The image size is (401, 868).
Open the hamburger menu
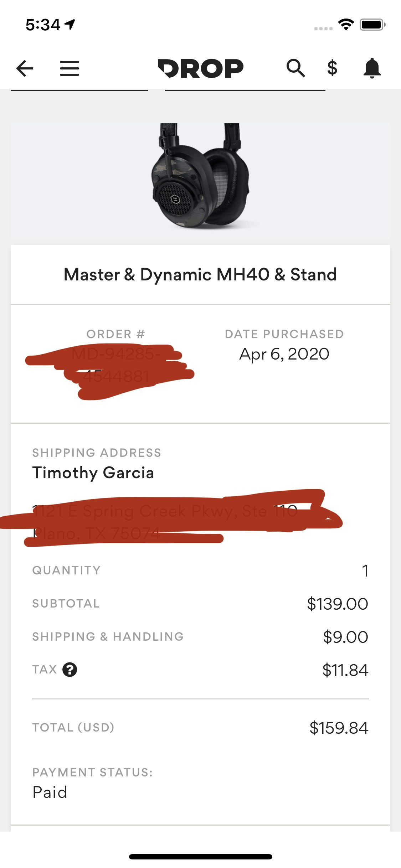pyautogui.click(x=70, y=68)
